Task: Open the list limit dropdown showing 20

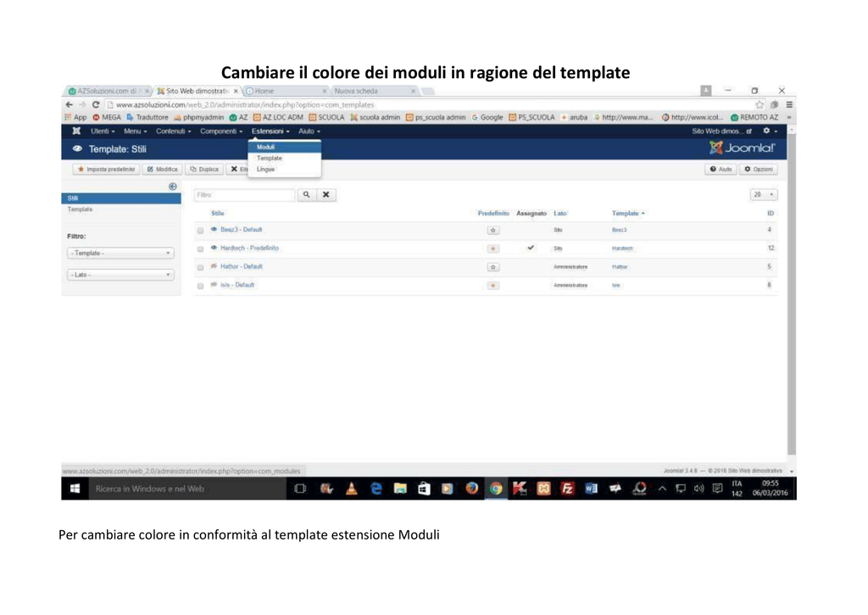Action: pyautogui.click(x=764, y=194)
